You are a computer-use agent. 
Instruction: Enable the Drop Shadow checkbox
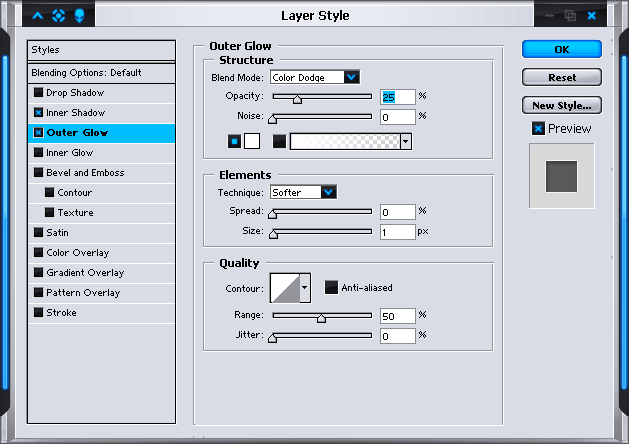pyautogui.click(x=39, y=93)
